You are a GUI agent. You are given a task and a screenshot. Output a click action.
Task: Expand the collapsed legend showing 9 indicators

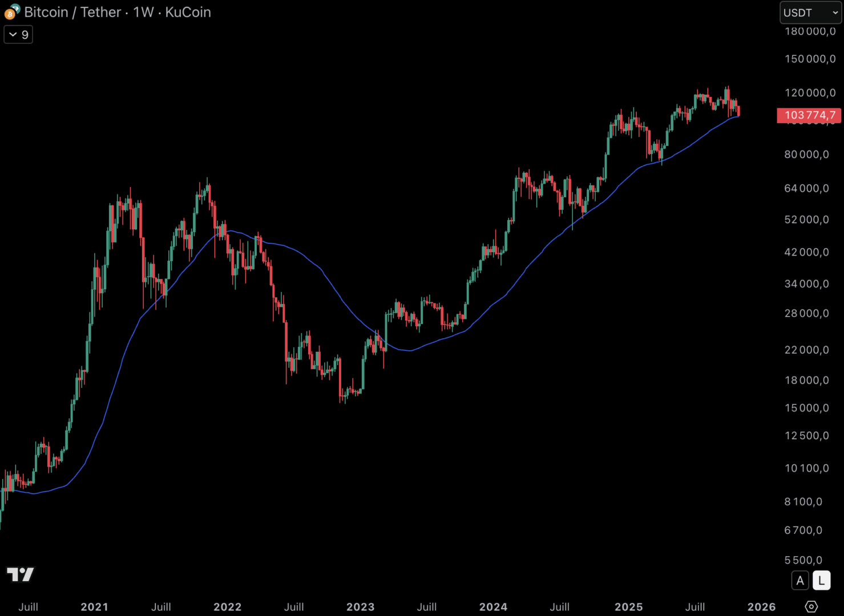18,35
